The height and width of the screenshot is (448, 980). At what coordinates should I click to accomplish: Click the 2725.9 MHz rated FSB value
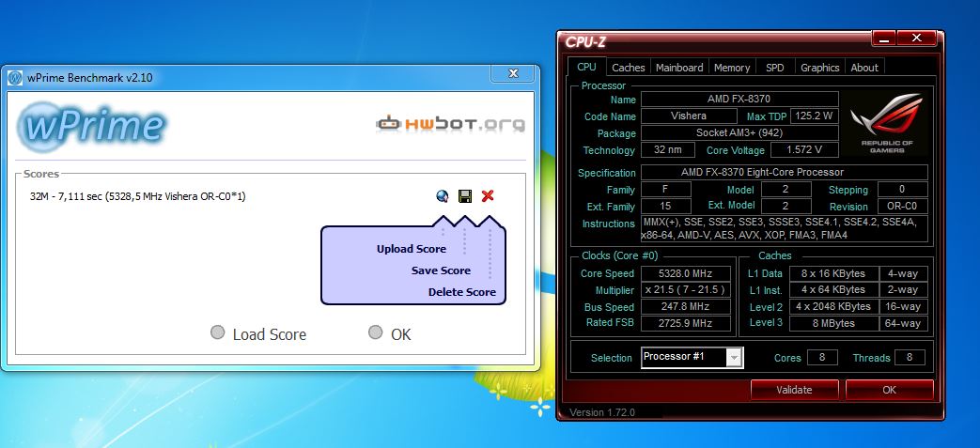click(x=686, y=323)
